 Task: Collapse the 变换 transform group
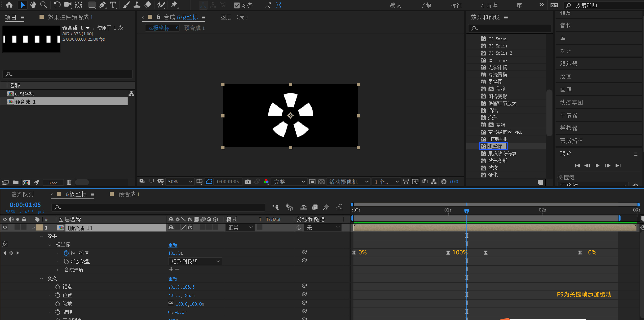pos(41,278)
